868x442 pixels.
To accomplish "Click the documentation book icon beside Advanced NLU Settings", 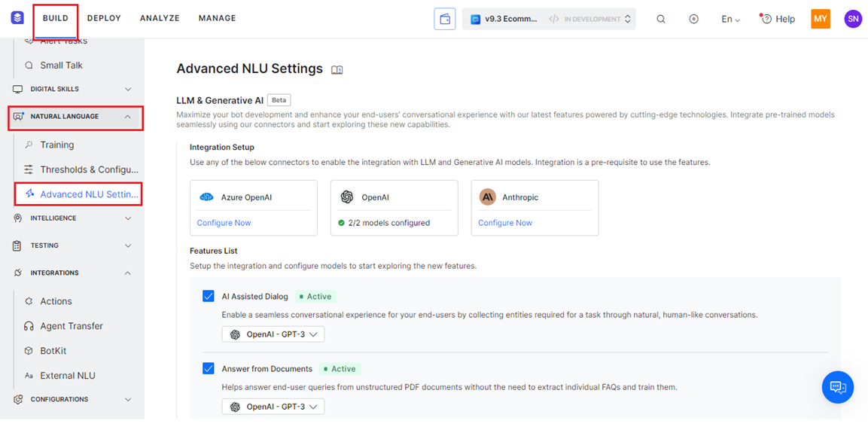I will tap(337, 69).
